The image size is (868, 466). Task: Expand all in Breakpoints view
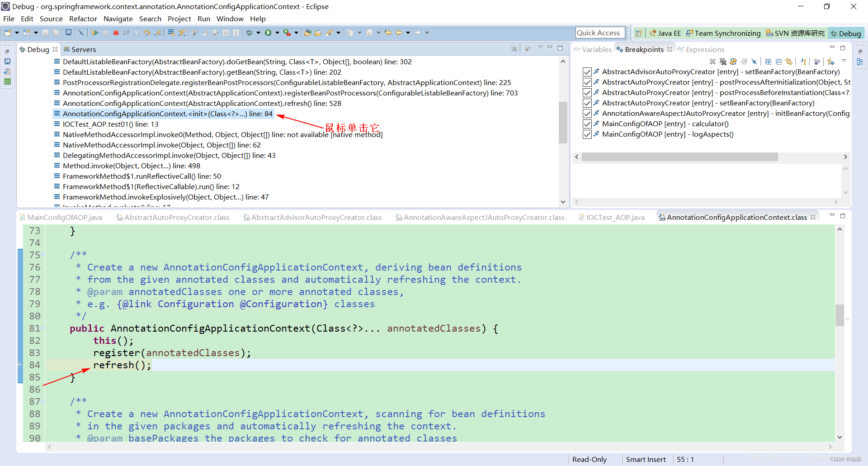point(768,62)
